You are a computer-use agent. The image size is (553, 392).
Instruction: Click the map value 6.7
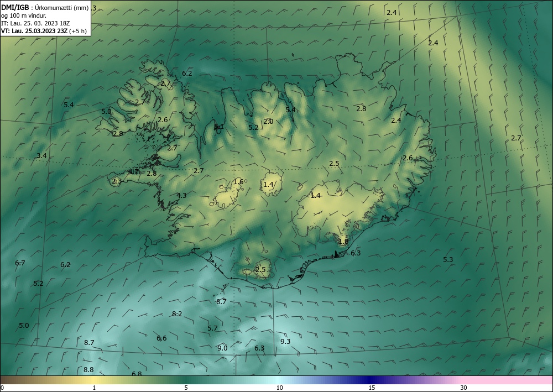[20, 263]
